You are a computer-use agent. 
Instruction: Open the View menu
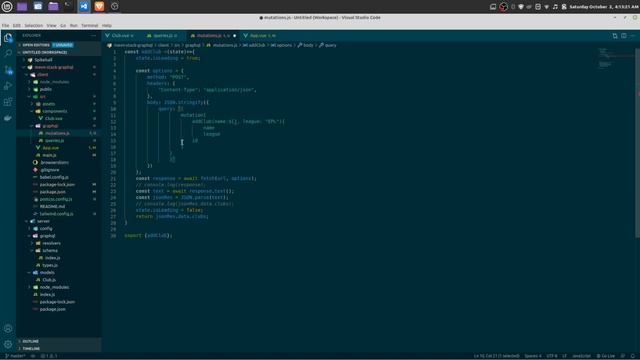click(x=51, y=25)
